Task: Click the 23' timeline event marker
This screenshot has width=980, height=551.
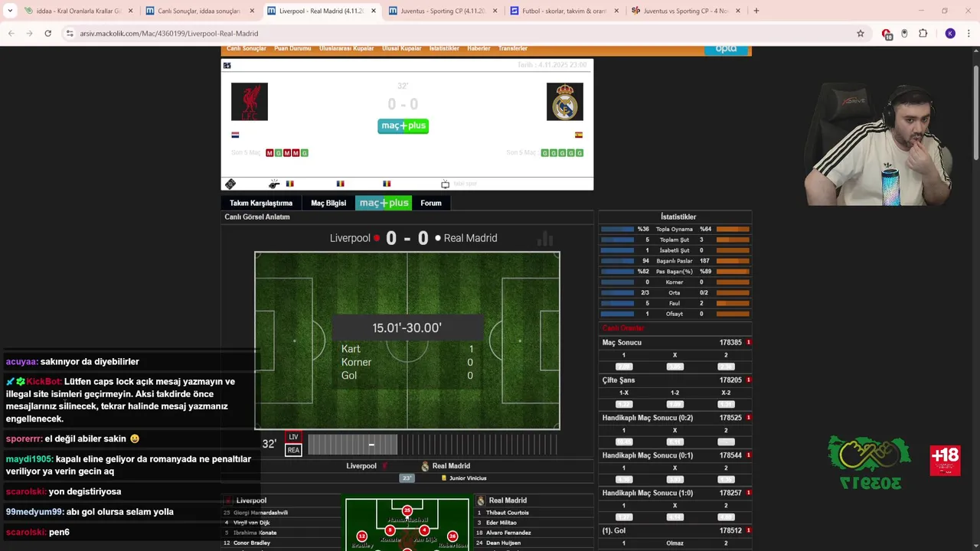Action: coord(407,478)
